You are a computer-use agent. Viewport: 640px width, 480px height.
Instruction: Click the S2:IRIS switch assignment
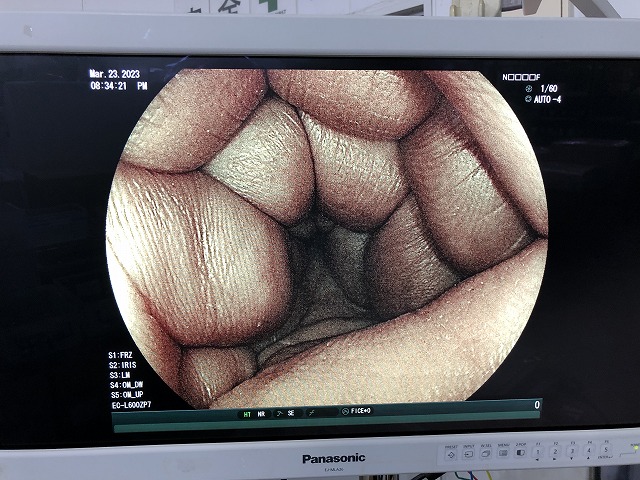(x=122, y=365)
